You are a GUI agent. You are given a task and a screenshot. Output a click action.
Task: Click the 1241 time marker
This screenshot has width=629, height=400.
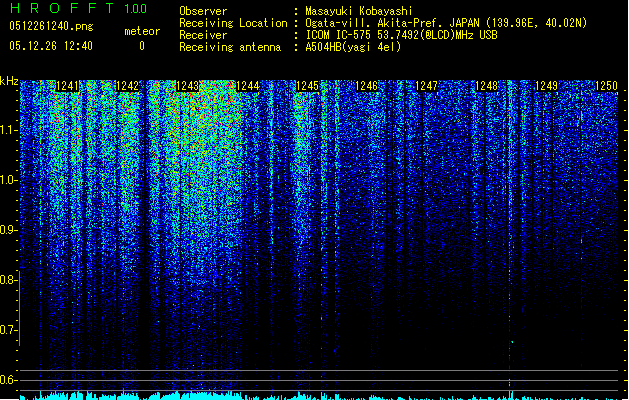click(x=67, y=86)
